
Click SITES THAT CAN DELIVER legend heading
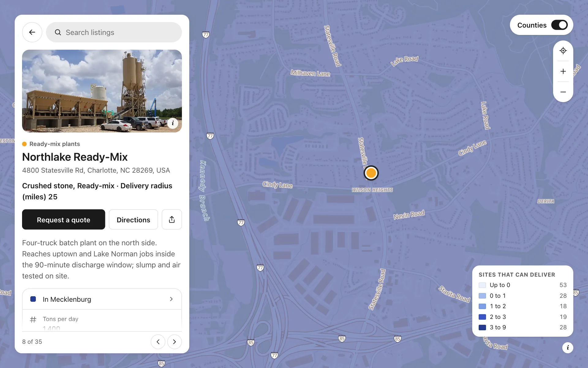point(517,275)
